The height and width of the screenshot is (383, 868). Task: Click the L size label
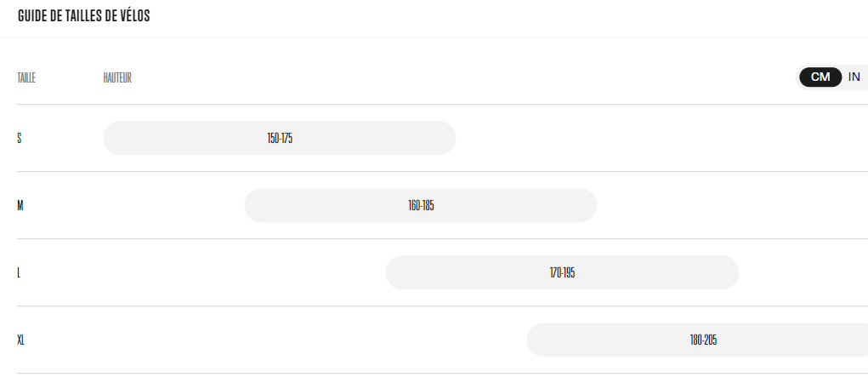pos(18,272)
